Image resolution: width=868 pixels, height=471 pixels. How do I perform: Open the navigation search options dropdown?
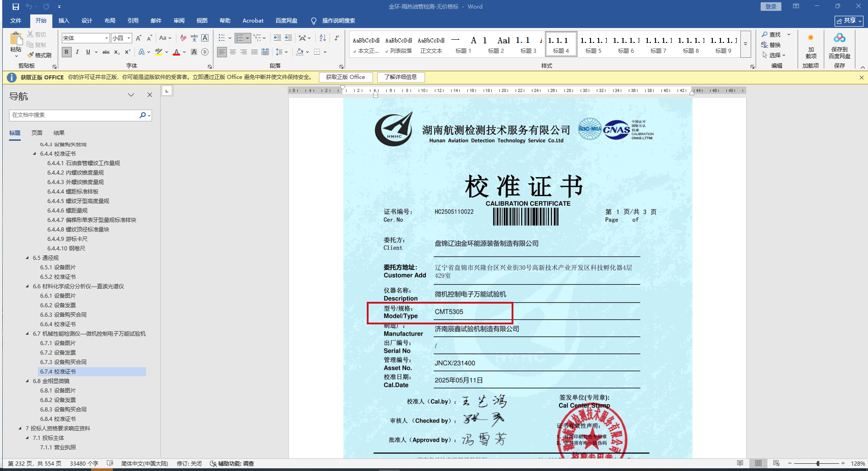[149, 115]
